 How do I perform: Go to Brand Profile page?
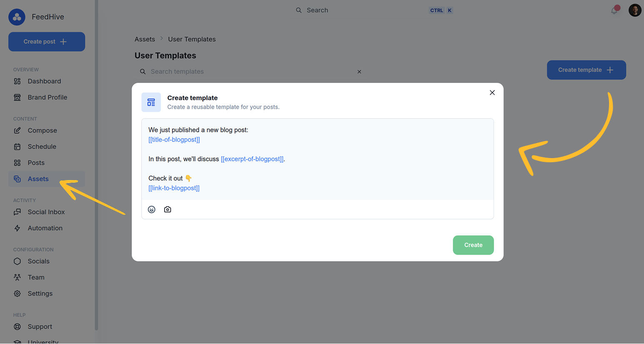coord(47,97)
